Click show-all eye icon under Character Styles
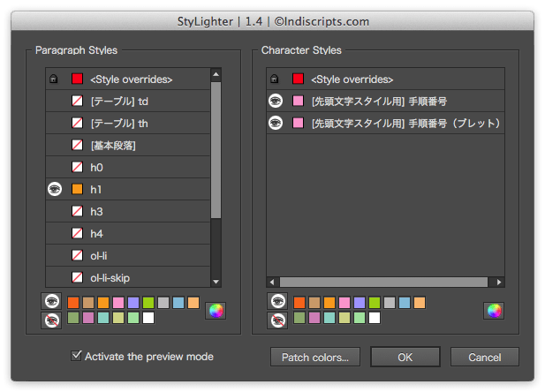This screenshot has height=392, width=545. [x=277, y=301]
